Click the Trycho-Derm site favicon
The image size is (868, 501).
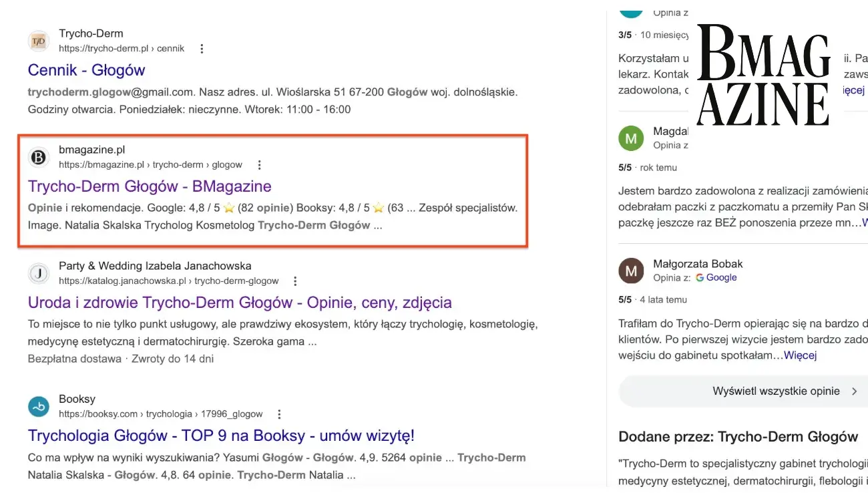click(x=39, y=41)
